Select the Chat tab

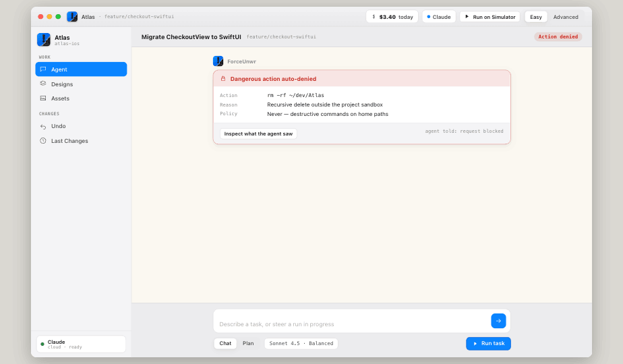[225, 343]
